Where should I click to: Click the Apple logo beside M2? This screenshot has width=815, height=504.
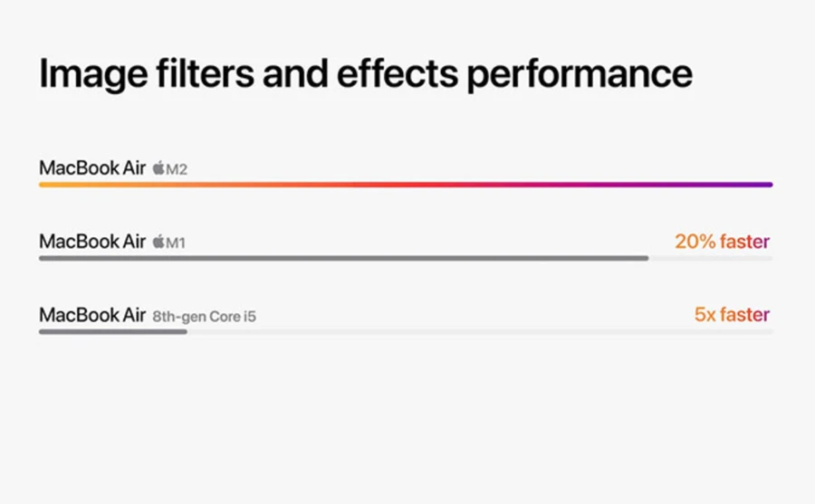point(158,167)
